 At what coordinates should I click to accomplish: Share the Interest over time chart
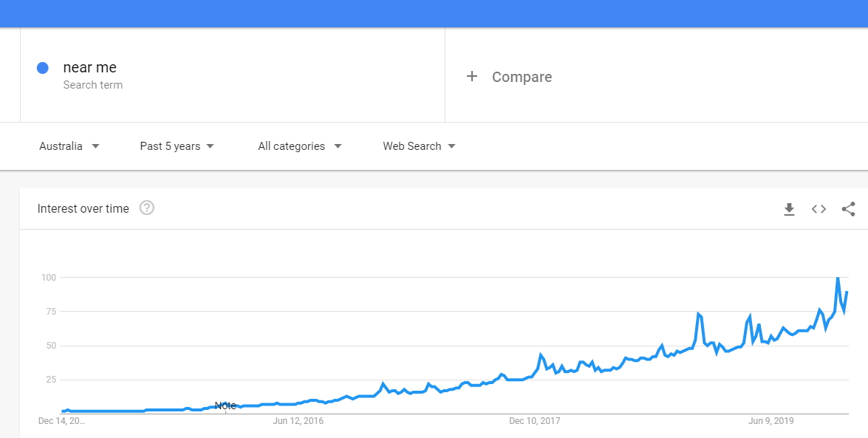[x=848, y=209]
